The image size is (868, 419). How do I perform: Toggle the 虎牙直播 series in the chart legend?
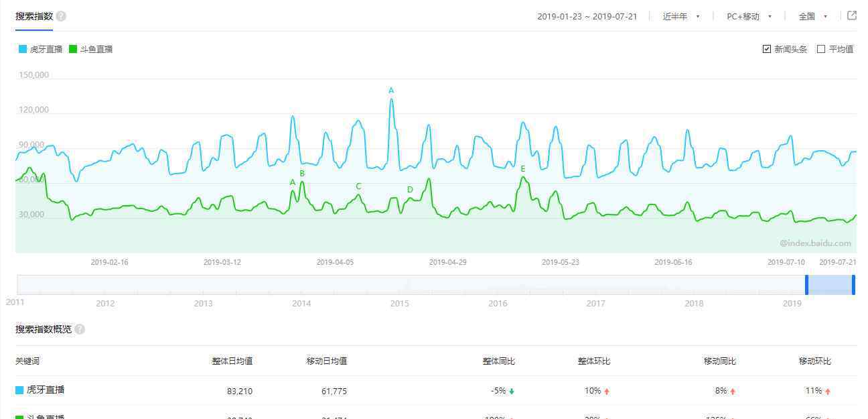[41, 49]
